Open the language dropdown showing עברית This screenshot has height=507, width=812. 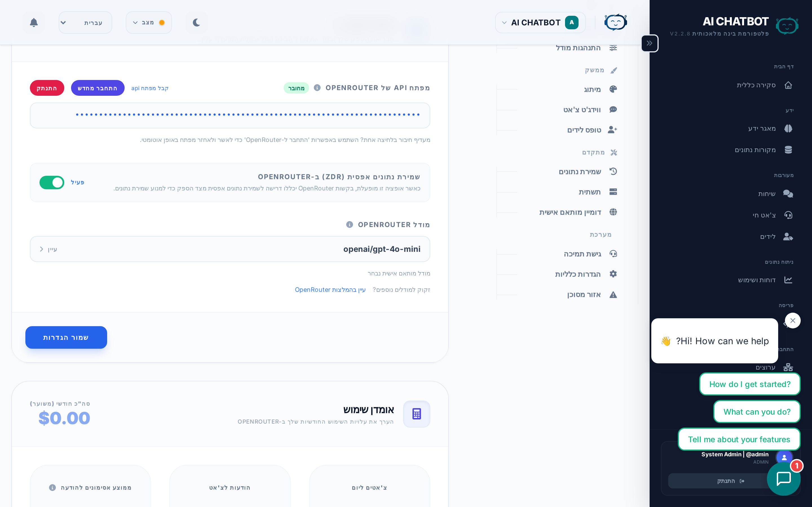(85, 23)
